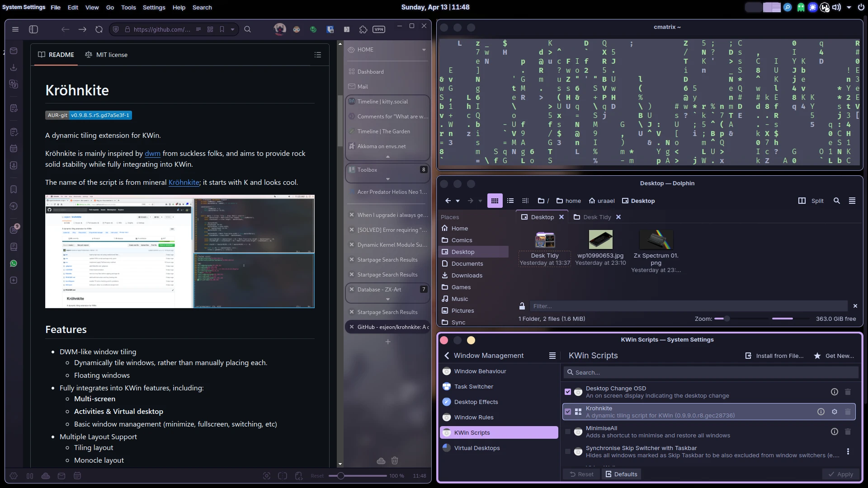Image resolution: width=868 pixels, height=488 pixels.
Task: Open Krohnkite configure gear icon
Action: click(x=835, y=412)
